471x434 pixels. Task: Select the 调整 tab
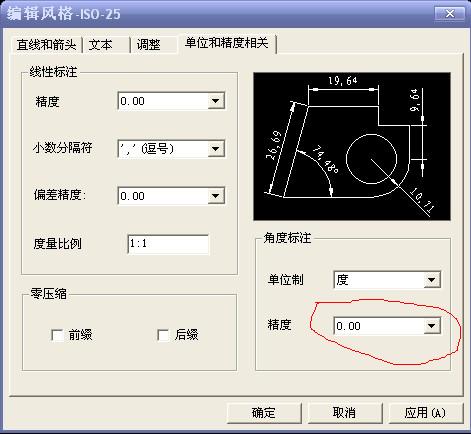tap(154, 45)
